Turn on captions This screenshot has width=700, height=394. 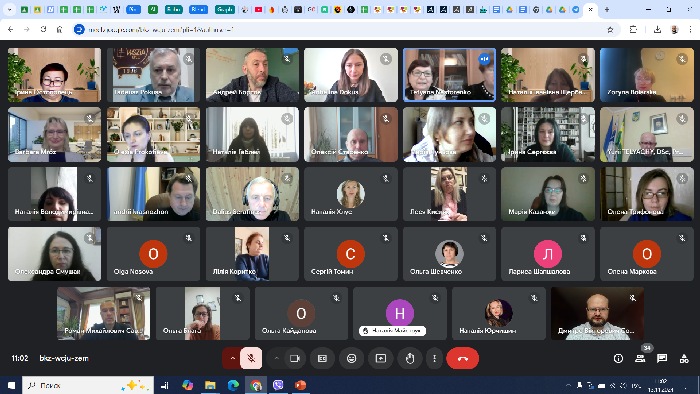click(x=322, y=358)
